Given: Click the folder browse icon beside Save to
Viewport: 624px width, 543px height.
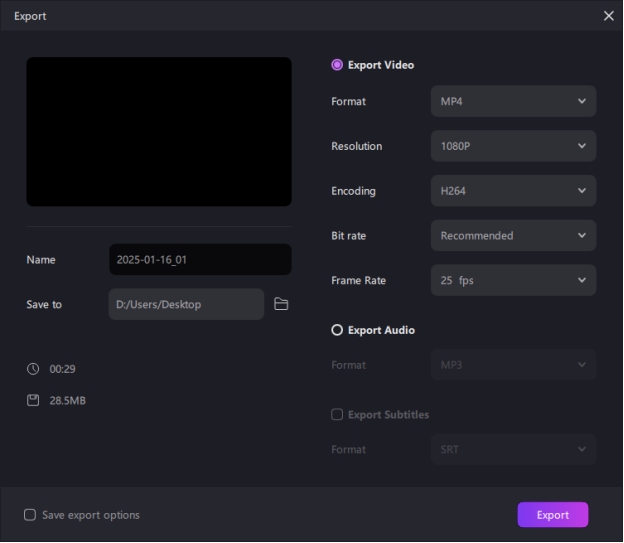Looking at the screenshot, I should click(281, 304).
